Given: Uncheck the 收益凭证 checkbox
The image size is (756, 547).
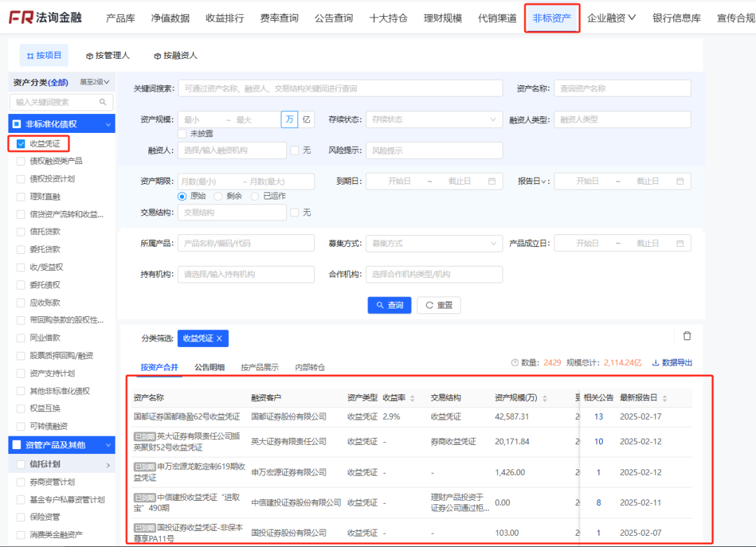Looking at the screenshot, I should (20, 143).
